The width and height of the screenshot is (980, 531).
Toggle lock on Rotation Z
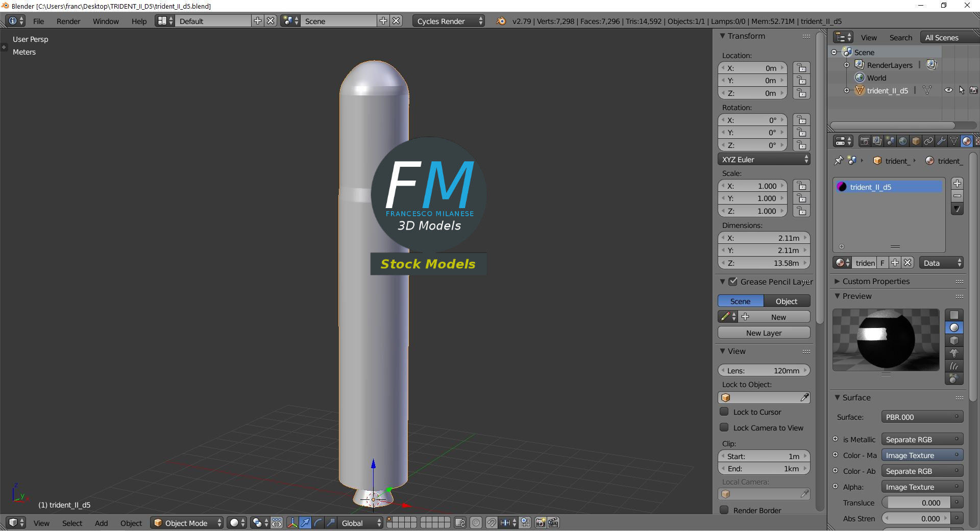pos(802,145)
